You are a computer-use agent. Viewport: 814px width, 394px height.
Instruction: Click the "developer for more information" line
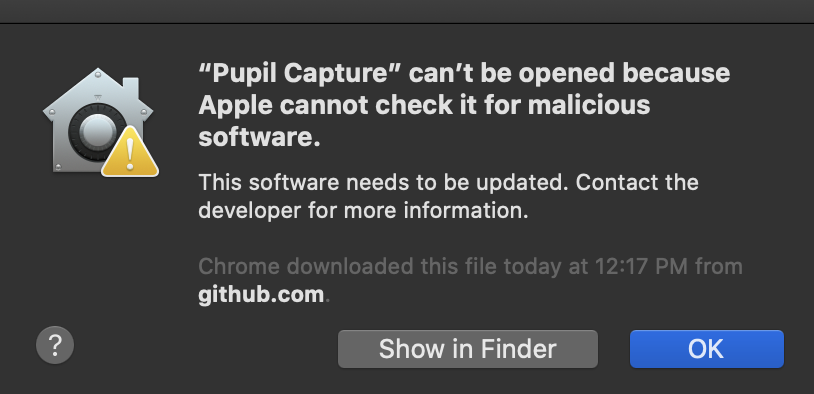[363, 211]
